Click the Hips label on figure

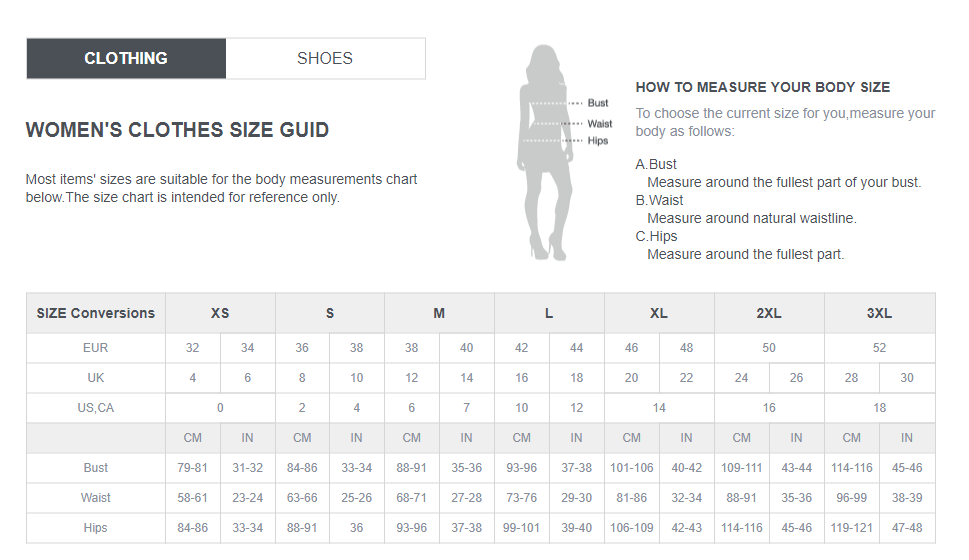[598, 140]
